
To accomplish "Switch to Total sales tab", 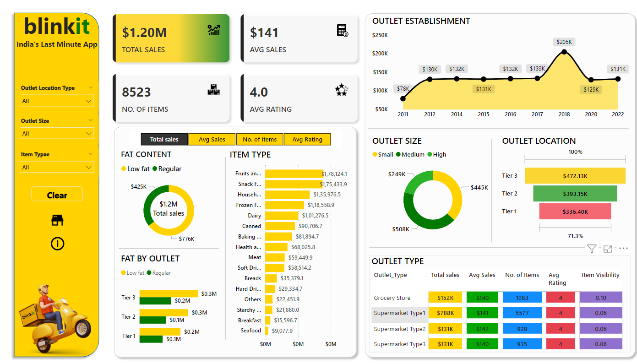I will coord(164,139).
